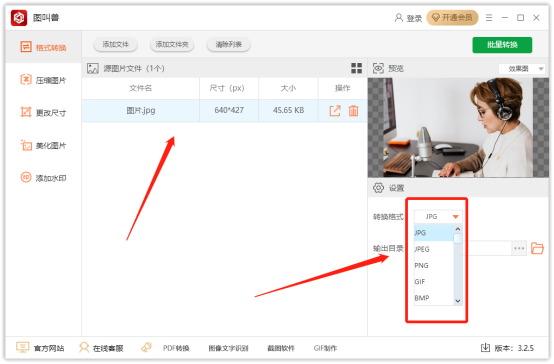The image size is (554, 364).
Task: Open the output file icon for 图片.jpg
Action: coord(335,111)
